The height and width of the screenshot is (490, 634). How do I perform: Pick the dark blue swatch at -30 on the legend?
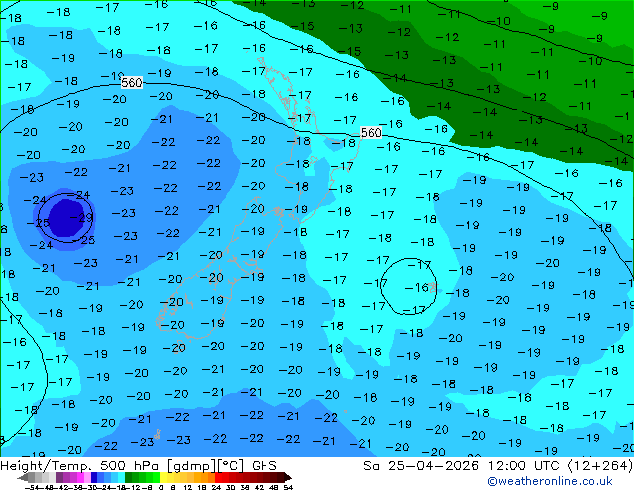[x=94, y=477]
